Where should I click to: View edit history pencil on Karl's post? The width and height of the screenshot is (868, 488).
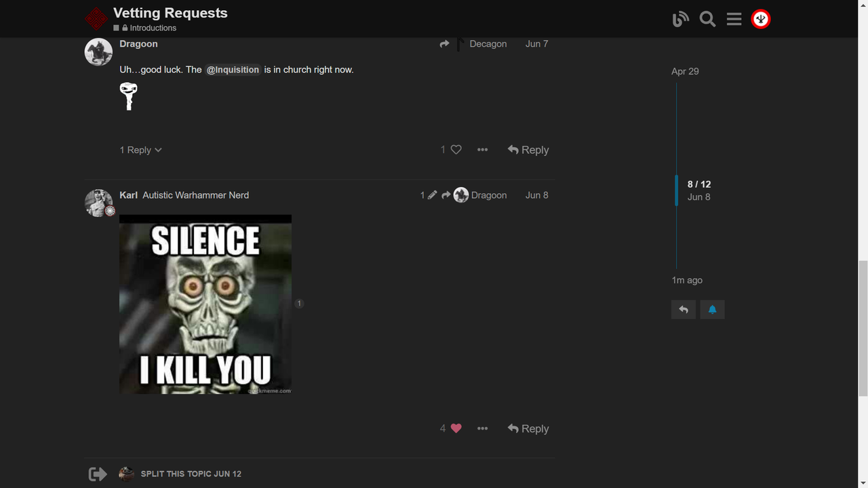coord(428,195)
